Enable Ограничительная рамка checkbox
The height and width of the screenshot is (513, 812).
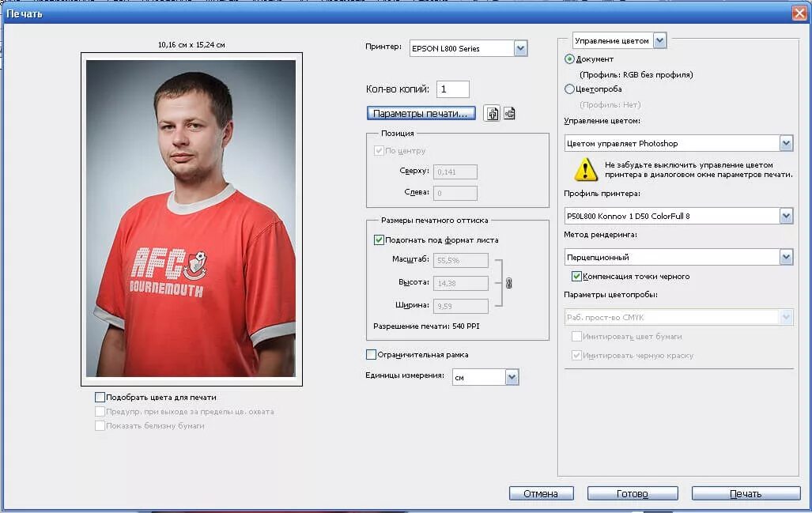click(x=371, y=355)
